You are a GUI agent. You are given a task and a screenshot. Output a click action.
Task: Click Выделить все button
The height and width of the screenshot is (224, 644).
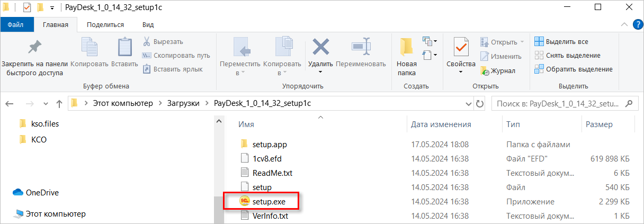(x=561, y=41)
